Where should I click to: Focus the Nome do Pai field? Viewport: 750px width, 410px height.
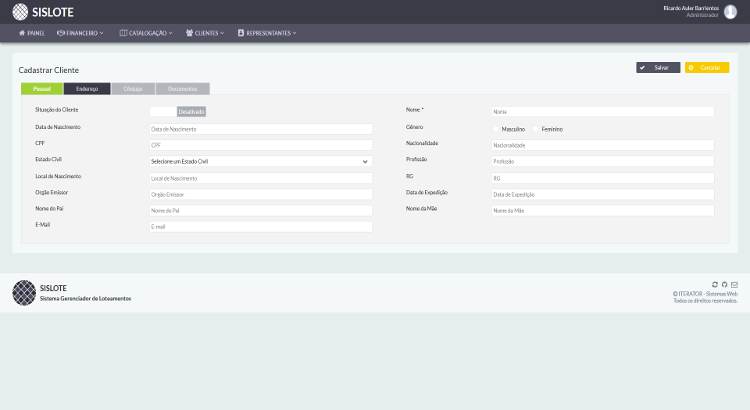pos(261,211)
